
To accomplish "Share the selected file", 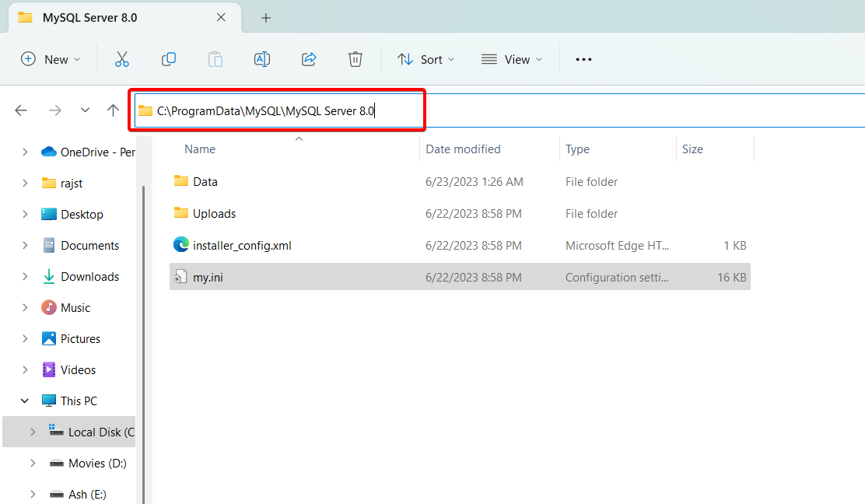I will [x=309, y=58].
